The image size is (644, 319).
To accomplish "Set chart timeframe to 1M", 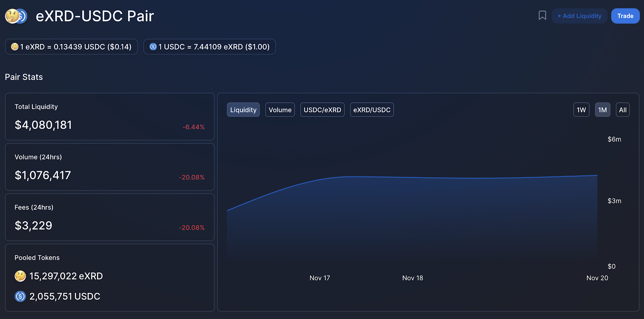I will click(603, 110).
